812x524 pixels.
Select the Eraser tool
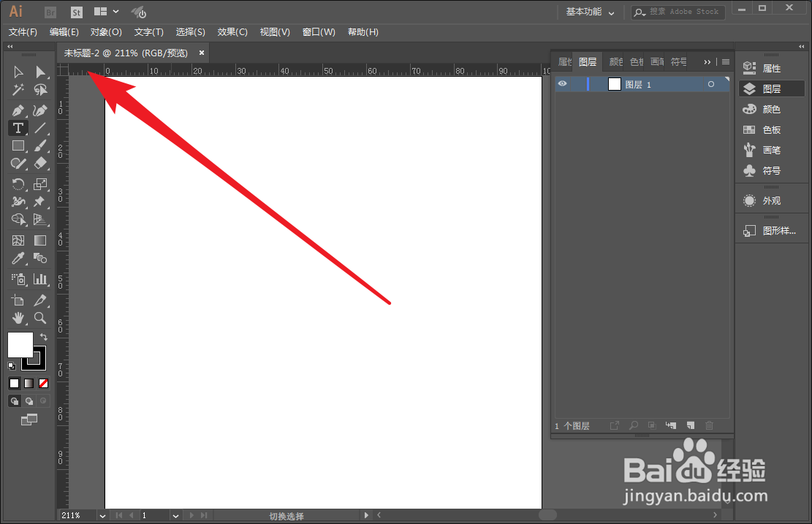coord(40,164)
